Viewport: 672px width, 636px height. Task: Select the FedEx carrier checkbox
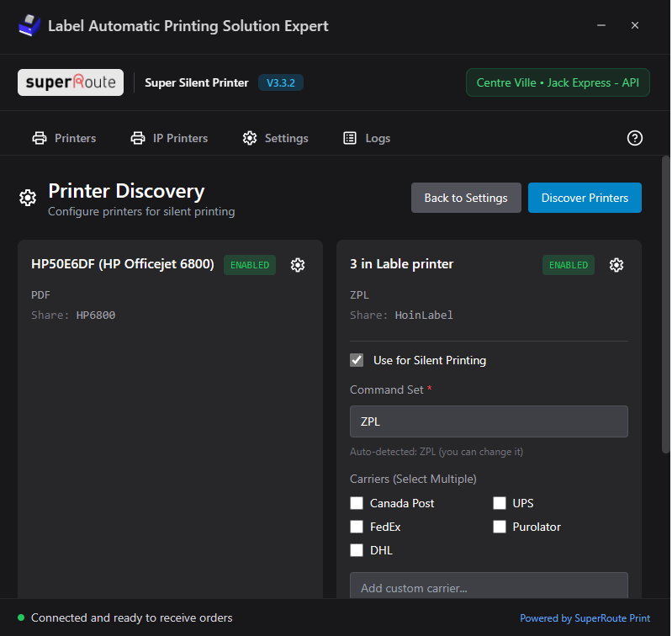click(357, 527)
